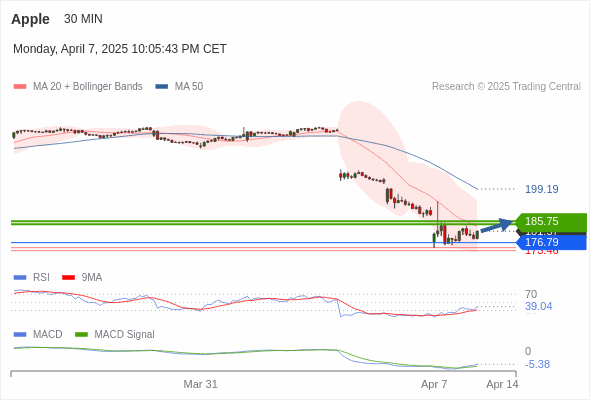Click the blue MA 50 legend swatch

point(162,87)
